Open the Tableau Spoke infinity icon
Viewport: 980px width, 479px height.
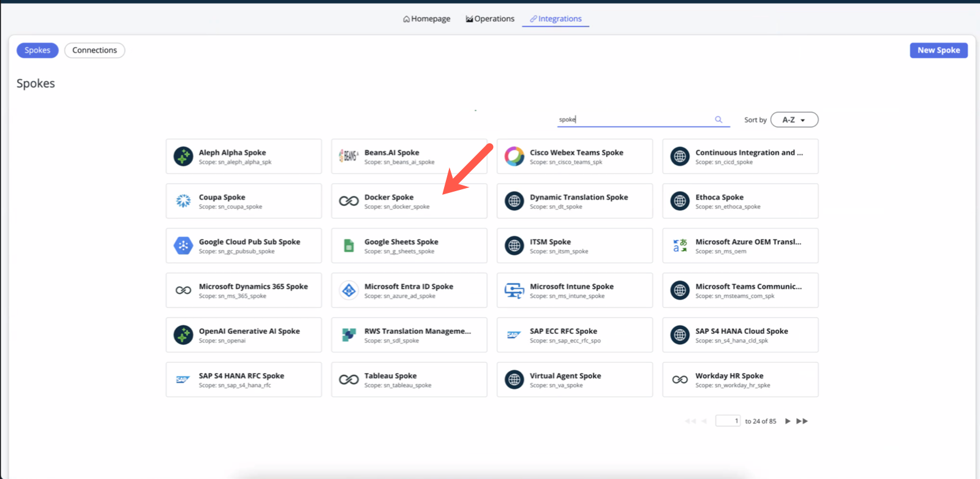349,380
